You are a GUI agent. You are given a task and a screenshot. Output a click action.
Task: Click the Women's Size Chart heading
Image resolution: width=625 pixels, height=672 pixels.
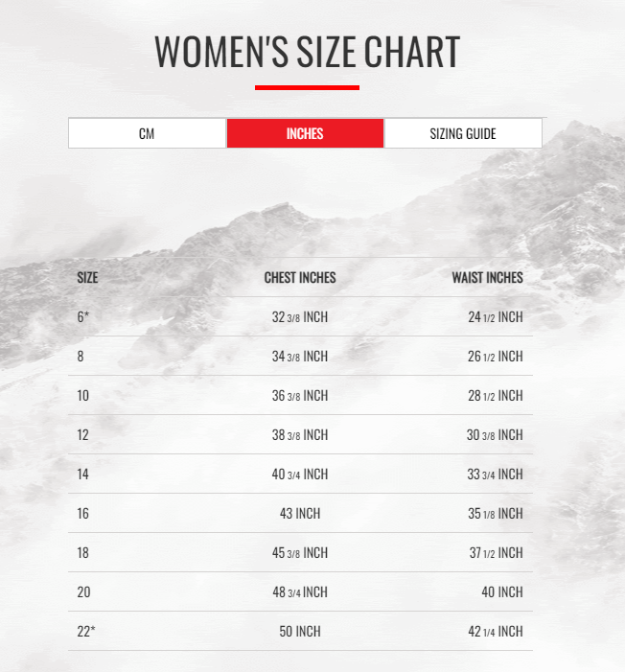[307, 52]
